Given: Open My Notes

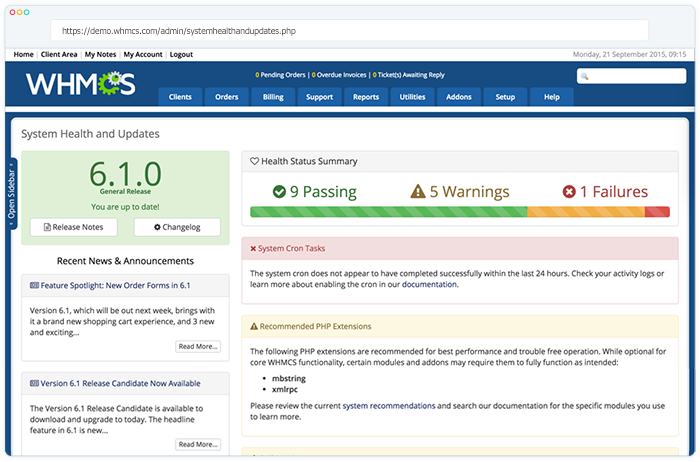Looking at the screenshot, I should [x=100, y=54].
